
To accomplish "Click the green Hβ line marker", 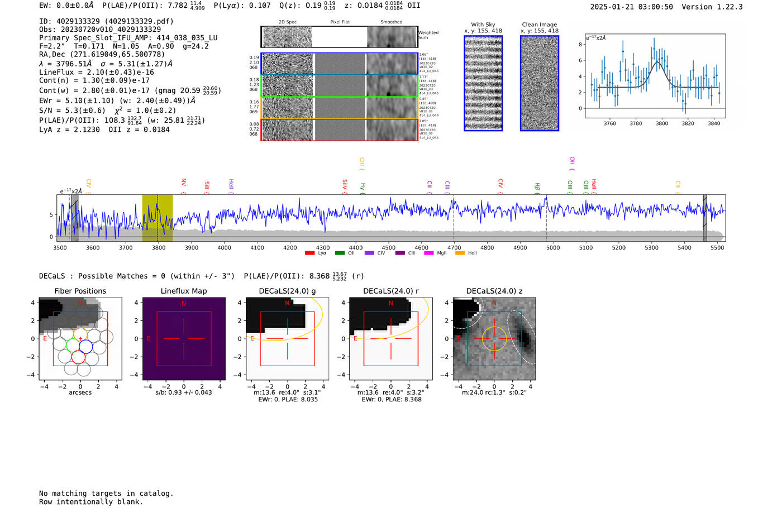I will click(537, 188).
